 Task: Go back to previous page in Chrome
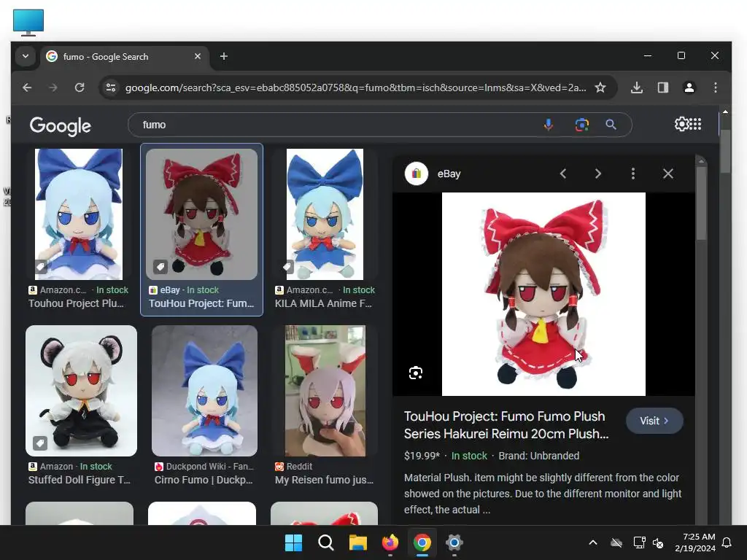coord(27,87)
